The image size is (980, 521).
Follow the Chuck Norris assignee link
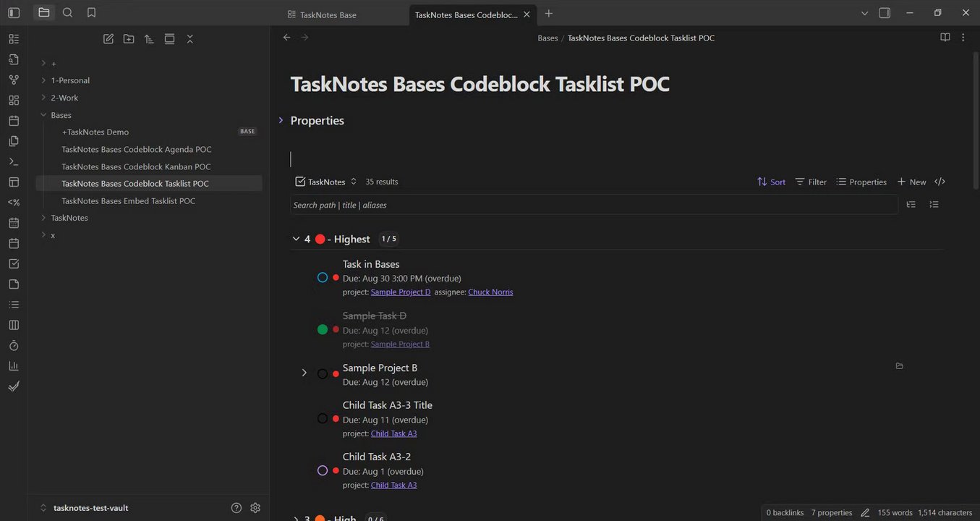point(490,292)
